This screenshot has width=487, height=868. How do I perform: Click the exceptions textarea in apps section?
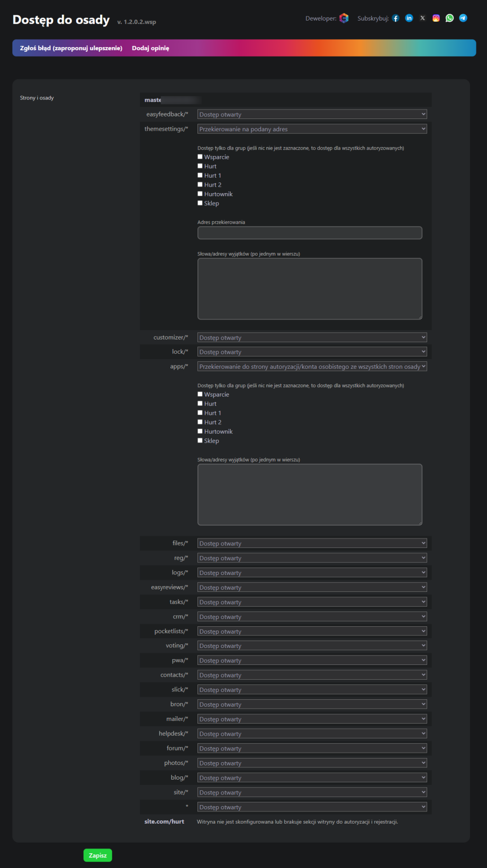pyautogui.click(x=310, y=495)
